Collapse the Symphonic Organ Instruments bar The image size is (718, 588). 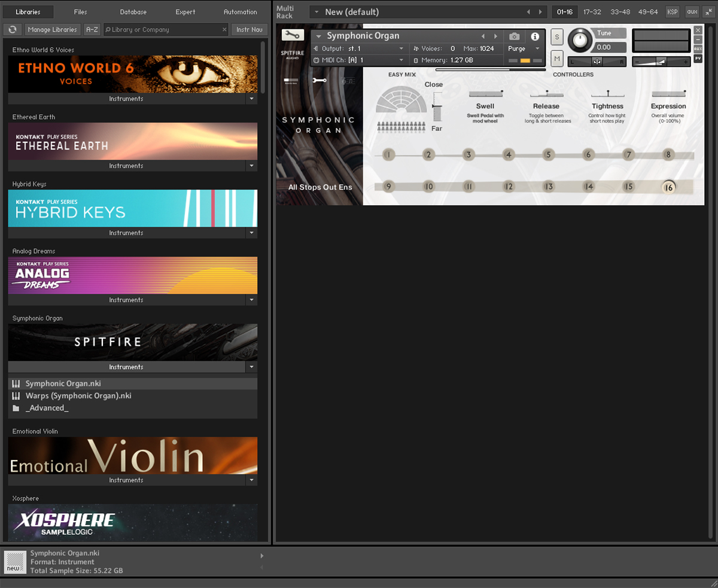coord(126,367)
